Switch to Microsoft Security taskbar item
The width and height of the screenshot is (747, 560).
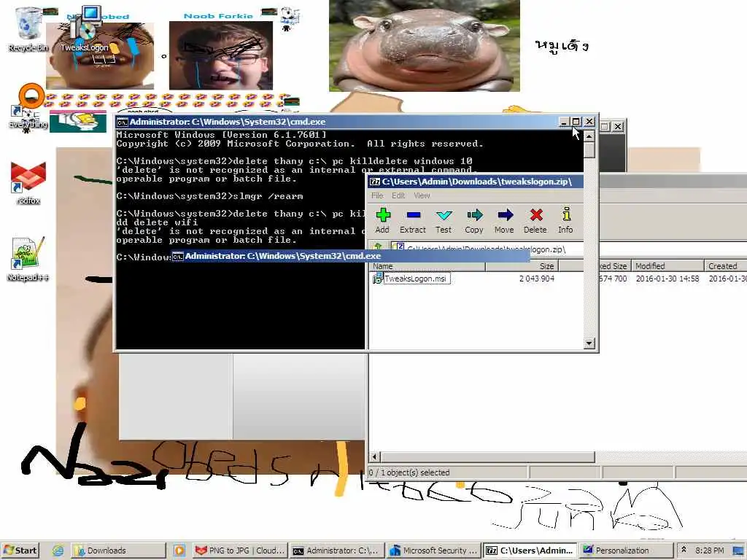point(433,551)
